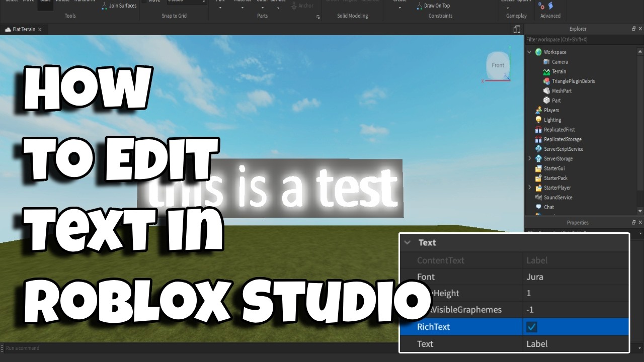Click the Filter workspace search field

click(584, 39)
